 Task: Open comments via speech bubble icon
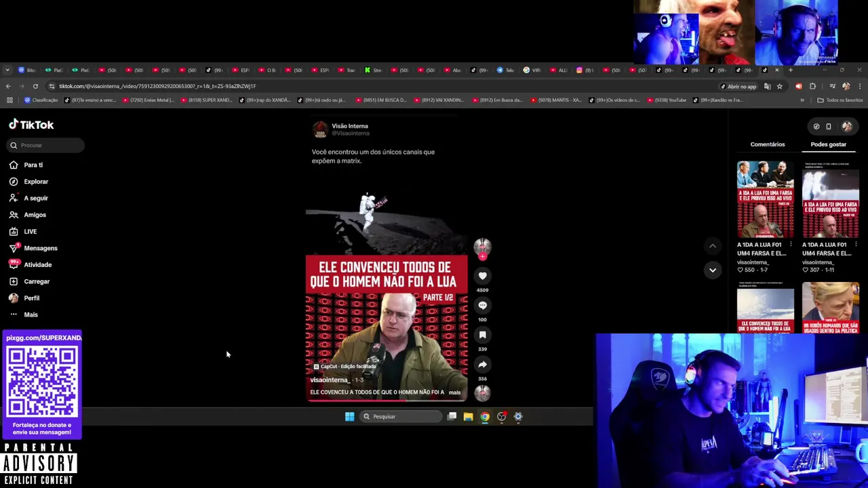(482, 306)
